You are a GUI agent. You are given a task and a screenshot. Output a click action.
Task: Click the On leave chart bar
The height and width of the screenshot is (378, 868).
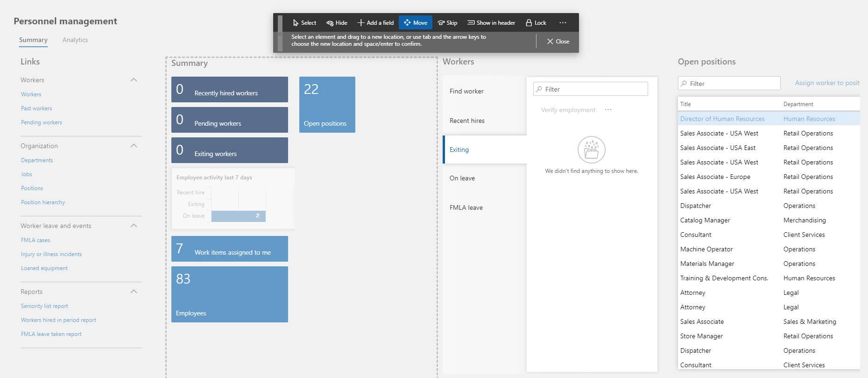pos(238,216)
